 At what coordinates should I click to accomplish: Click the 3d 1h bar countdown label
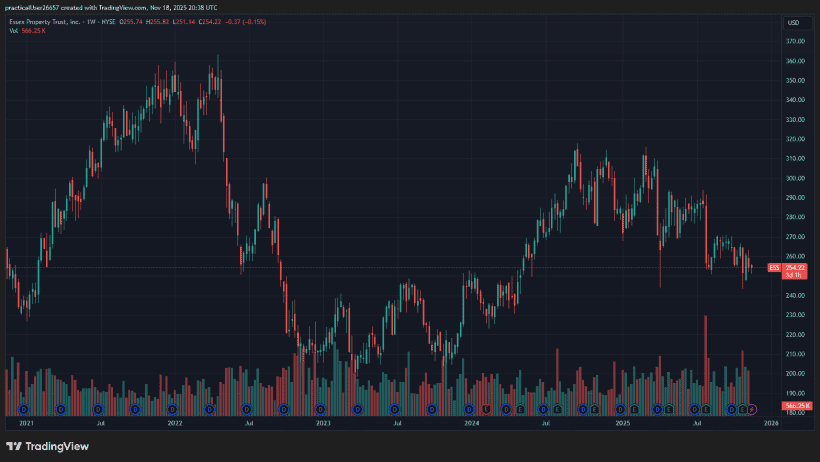795,275
